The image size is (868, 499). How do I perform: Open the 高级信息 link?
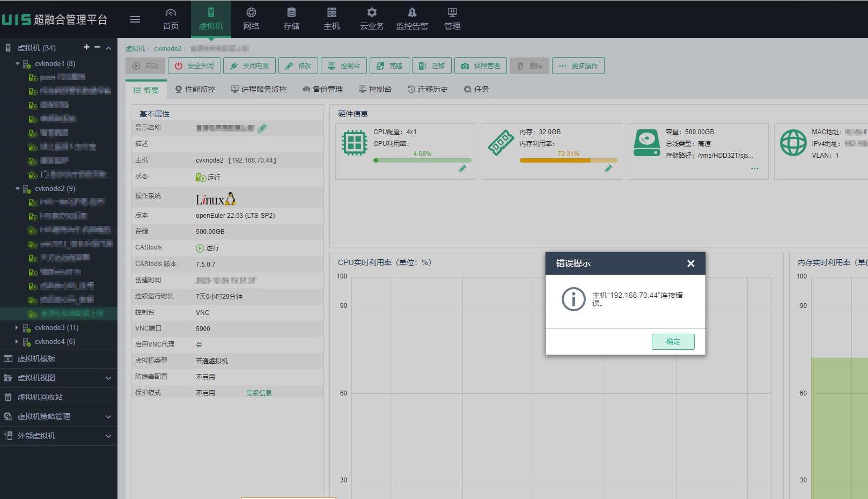click(x=259, y=393)
